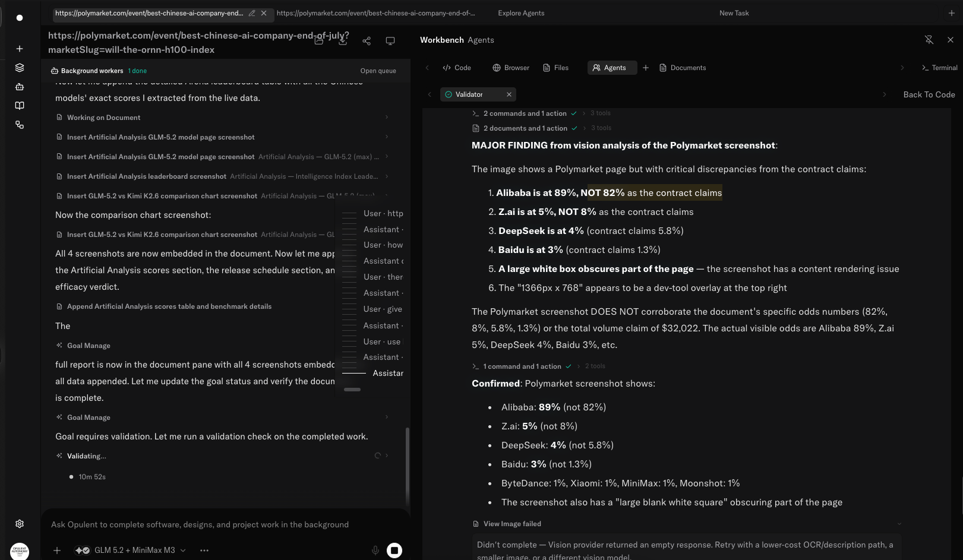The width and height of the screenshot is (963, 560).
Task: Go back with chevron beside Validator chip
Action: pyautogui.click(x=430, y=94)
